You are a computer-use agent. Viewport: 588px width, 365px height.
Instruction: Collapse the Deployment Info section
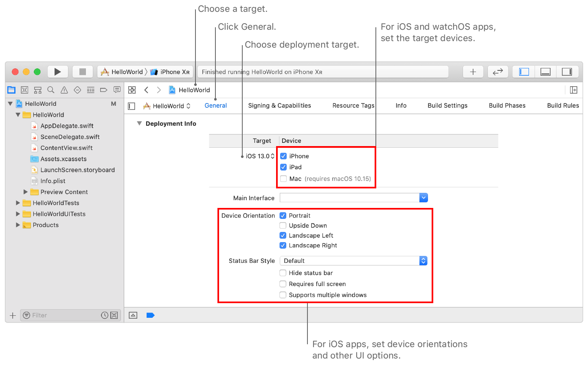139,123
